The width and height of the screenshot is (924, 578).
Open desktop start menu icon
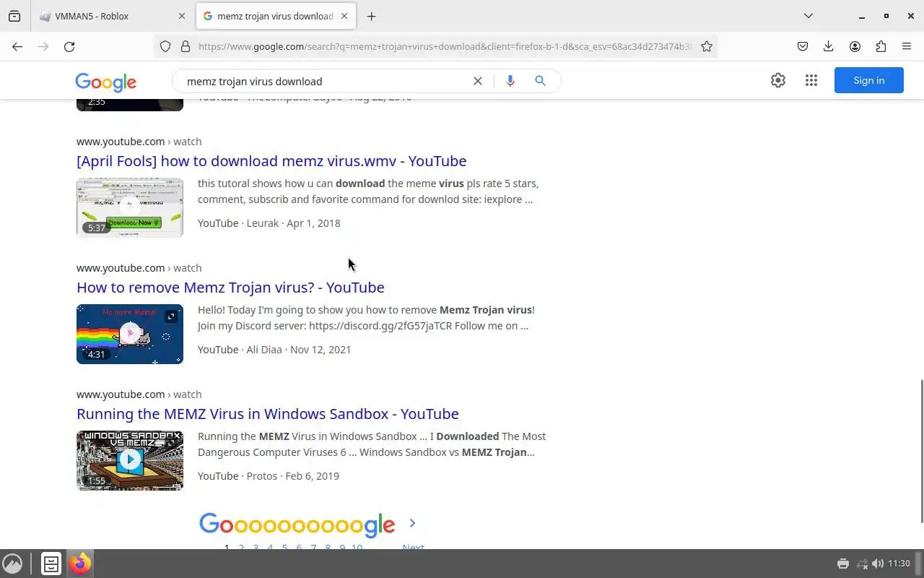(12, 564)
